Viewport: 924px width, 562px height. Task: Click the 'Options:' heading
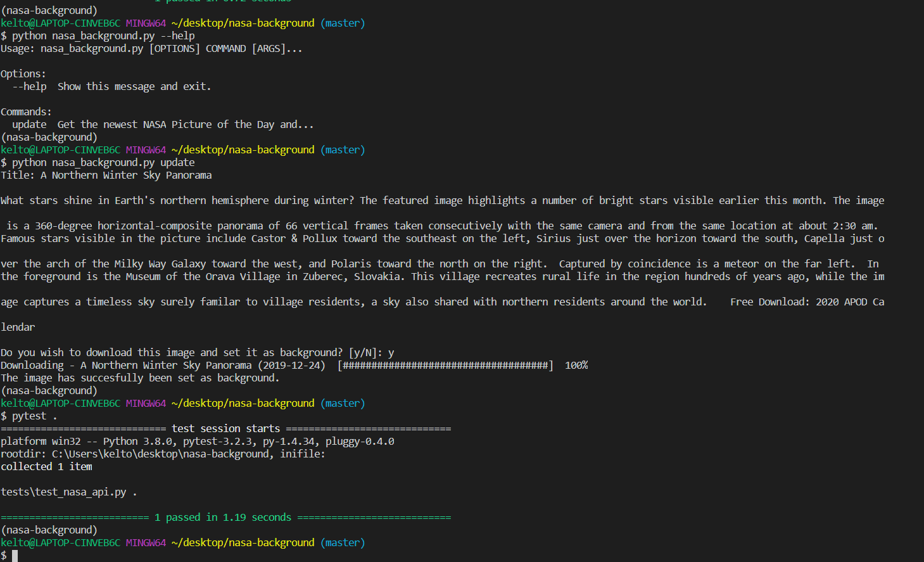pos(23,74)
